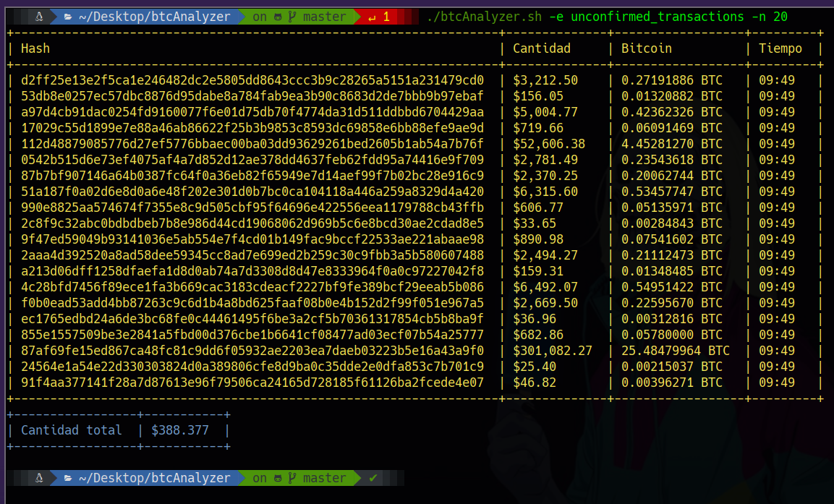
Task: Select the hash starting with 0542b515d6e73ef4
Action: [252, 160]
